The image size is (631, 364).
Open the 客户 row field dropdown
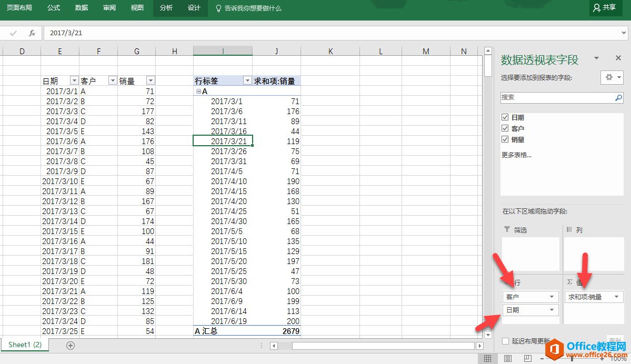coord(552,297)
